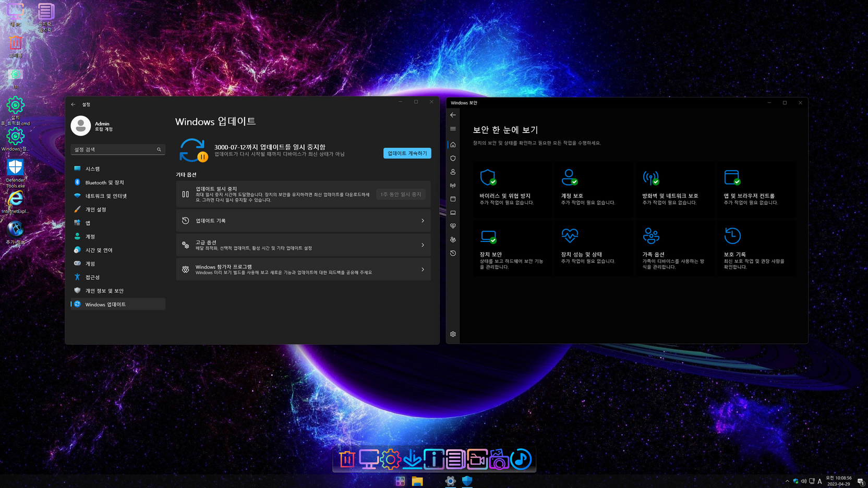Select Windows 업데이트 in Settings navigation

(x=118, y=304)
